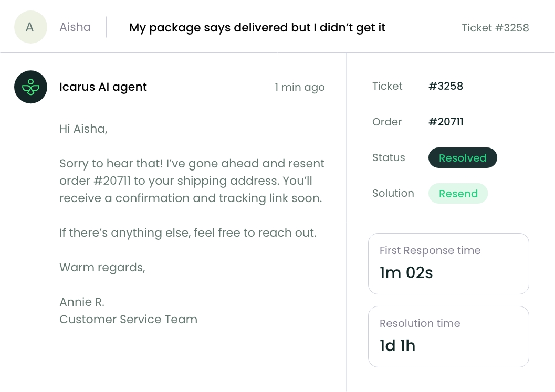The image size is (555, 392).
Task: Click the Resolved status badge
Action: [x=463, y=158]
